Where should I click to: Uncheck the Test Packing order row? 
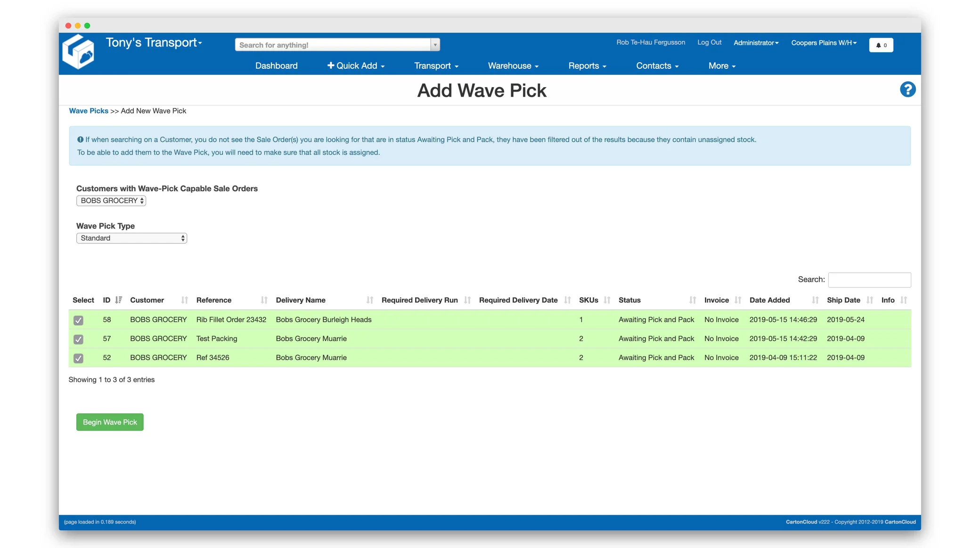point(78,338)
